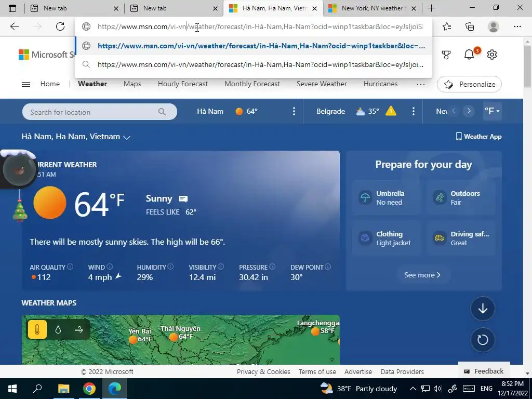Open the browser profile avatar
Screen dimensions: 532x399
point(494,26)
